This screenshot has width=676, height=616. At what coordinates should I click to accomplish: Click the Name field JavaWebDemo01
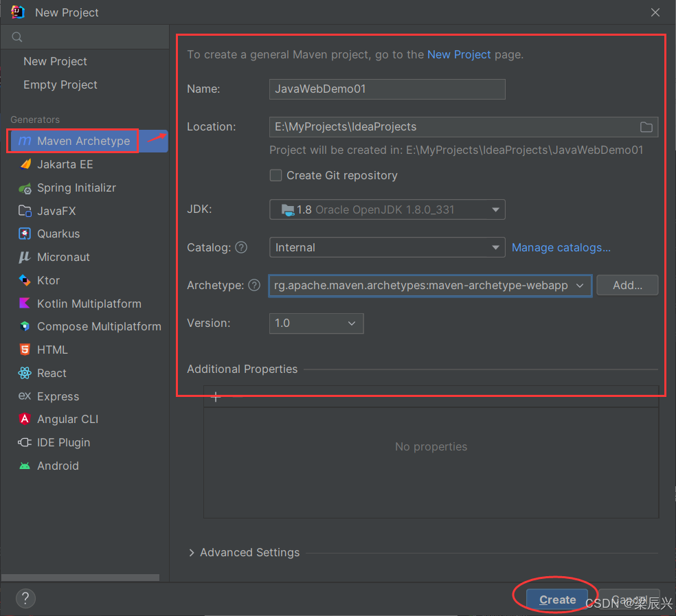[x=387, y=89]
